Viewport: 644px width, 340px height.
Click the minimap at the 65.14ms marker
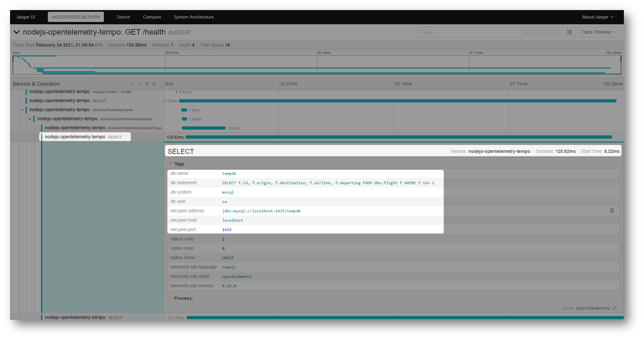[x=317, y=65]
